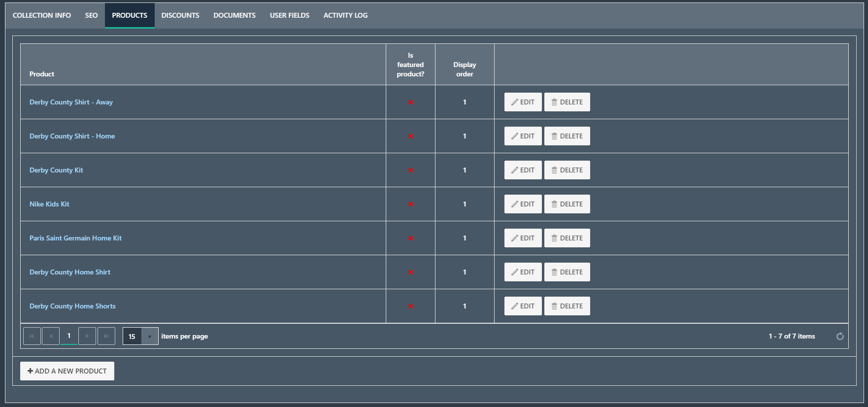Open Paris Saint Germain Home Kit link
868x407 pixels.
[x=75, y=238]
